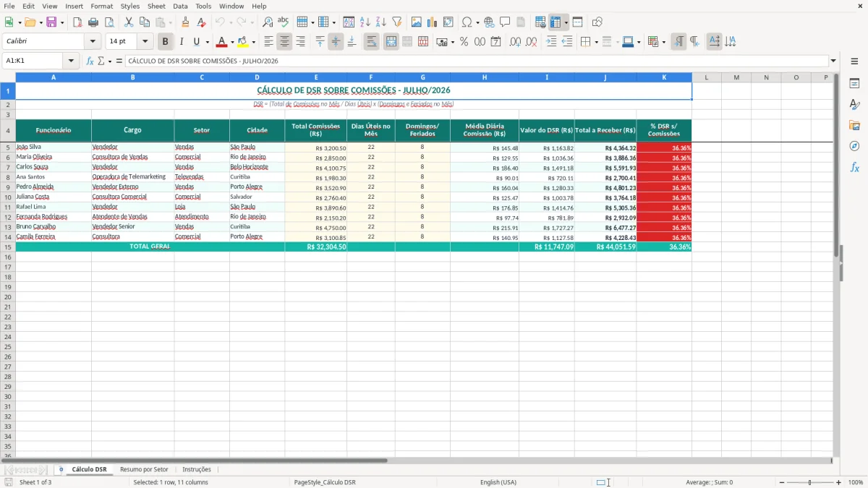Run the spelling check icon
This screenshot has width=868, height=488.
point(284,22)
